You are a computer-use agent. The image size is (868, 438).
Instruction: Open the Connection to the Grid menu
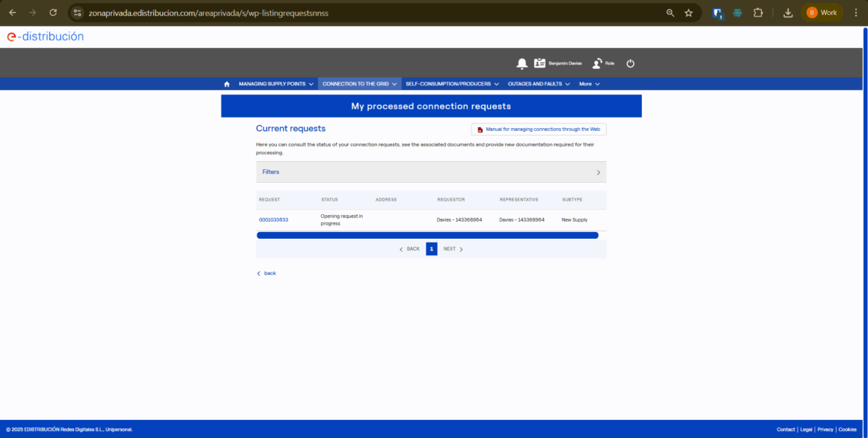click(359, 84)
